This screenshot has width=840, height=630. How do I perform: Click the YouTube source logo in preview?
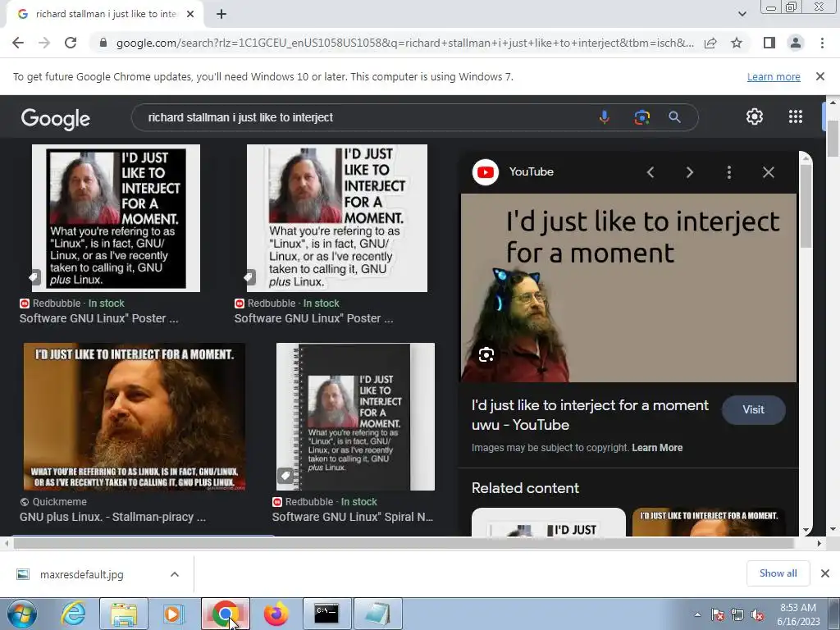coord(486,172)
